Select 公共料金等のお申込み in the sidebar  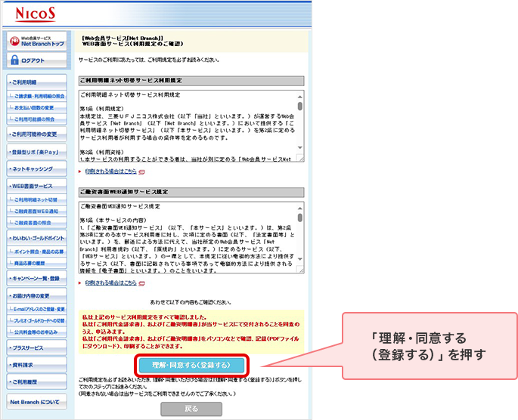pyautogui.click(x=36, y=332)
